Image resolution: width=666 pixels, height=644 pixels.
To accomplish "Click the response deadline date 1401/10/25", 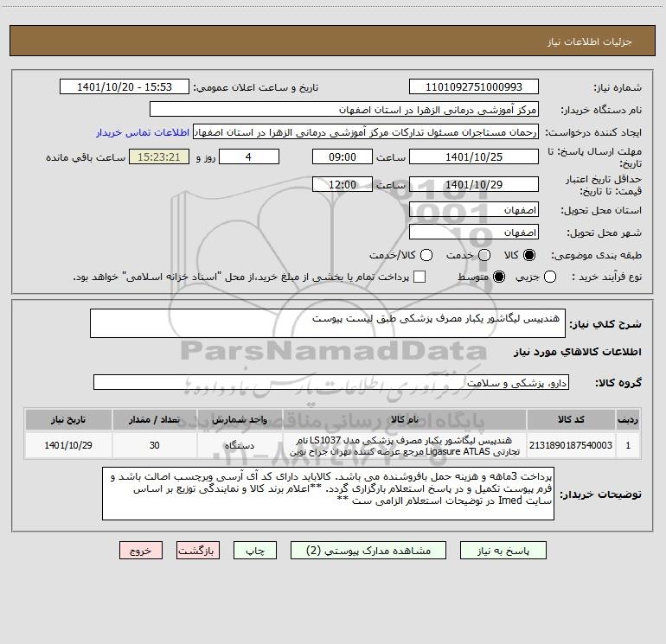I will click(x=474, y=156).
